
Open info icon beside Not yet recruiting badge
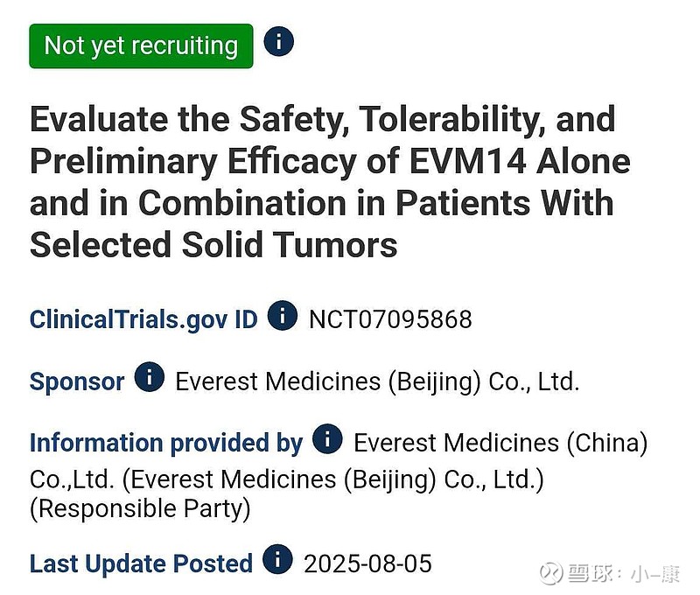(x=278, y=41)
